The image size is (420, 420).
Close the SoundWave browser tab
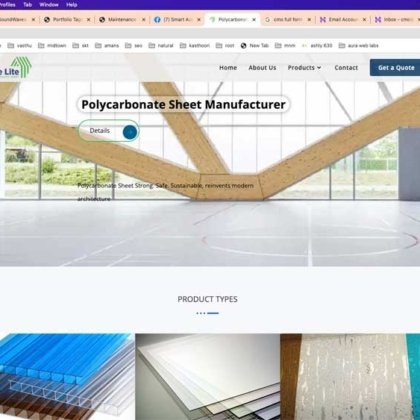click(x=33, y=20)
